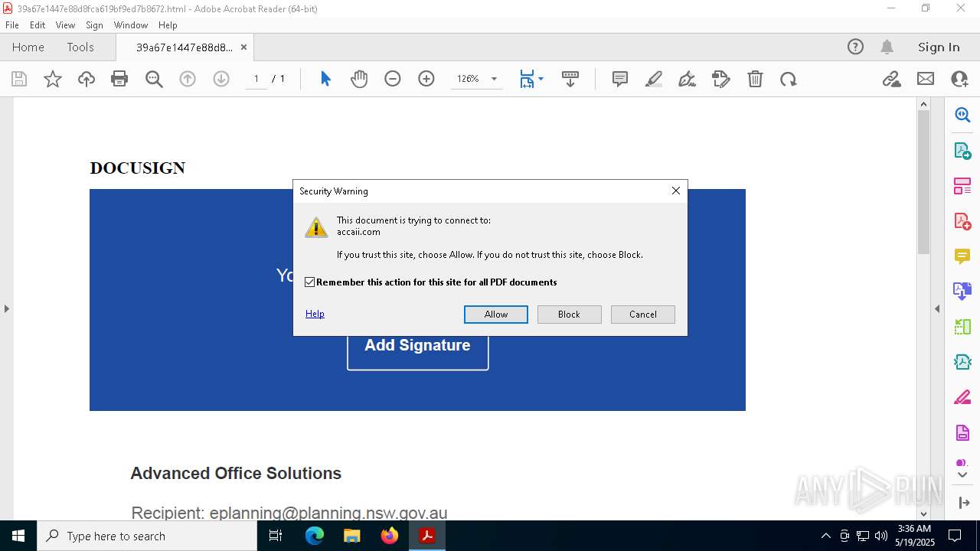Open the Fill and Sign pen tool

[688, 79]
